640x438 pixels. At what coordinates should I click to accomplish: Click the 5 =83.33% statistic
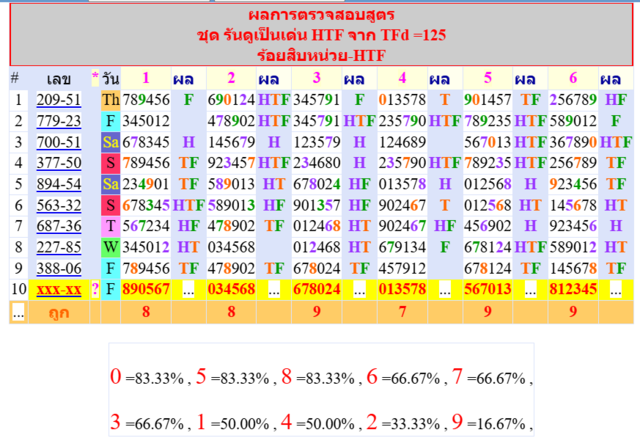[x=232, y=377]
